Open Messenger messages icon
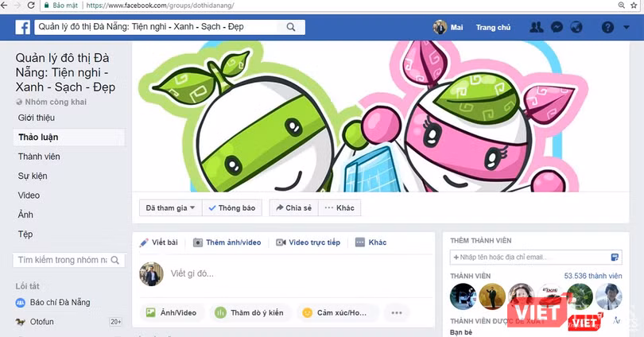This screenshot has height=337, width=644. [557, 27]
